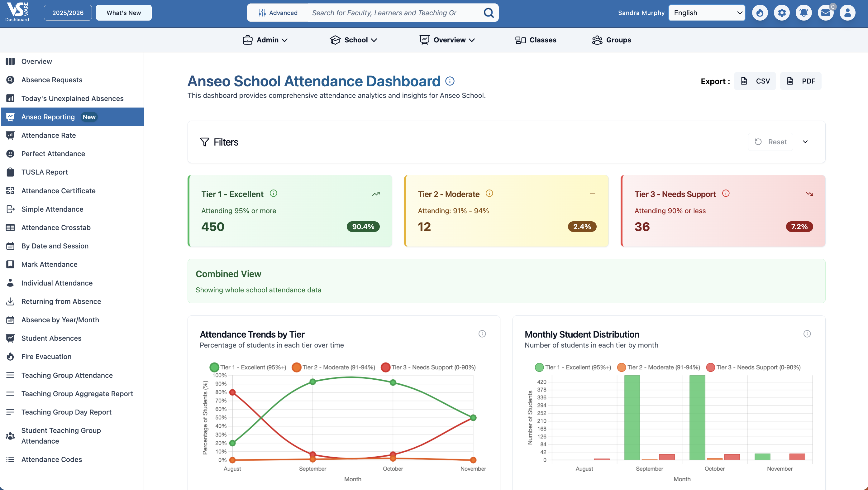Screen dimensions: 868x490
Task: Click Tier 1 Excellent info icon
Action: (273, 194)
